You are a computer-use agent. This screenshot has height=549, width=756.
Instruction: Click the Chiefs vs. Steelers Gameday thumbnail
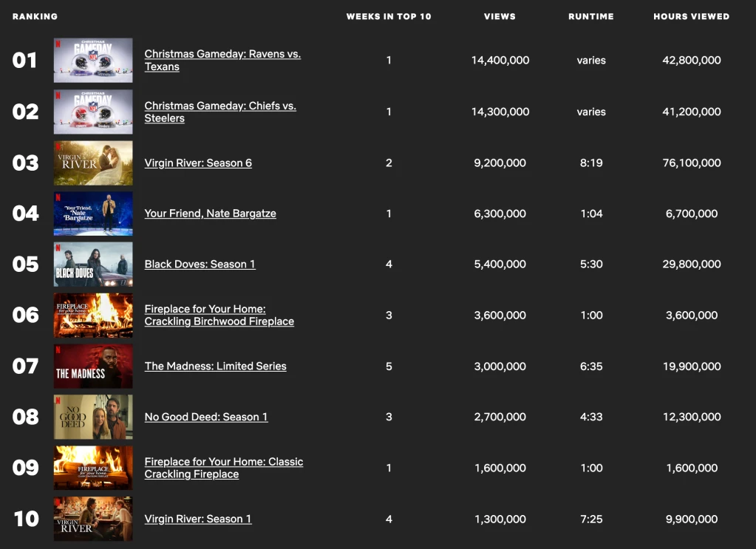[93, 112]
